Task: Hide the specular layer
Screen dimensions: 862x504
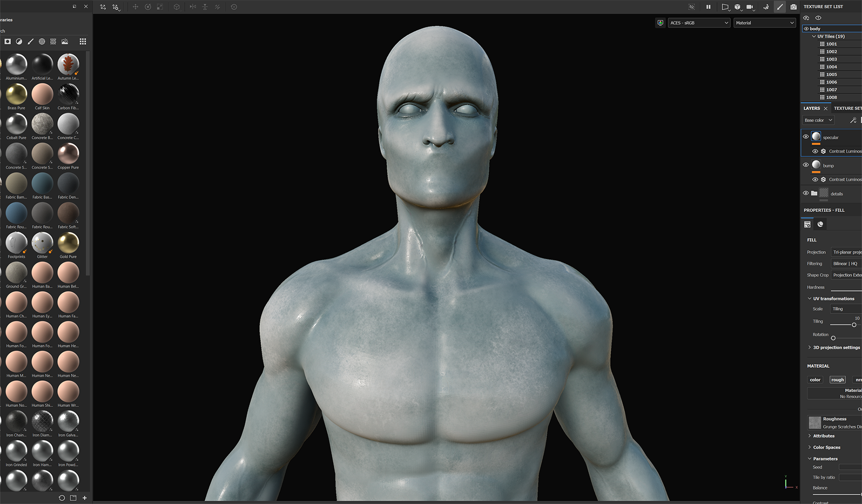Action: pyautogui.click(x=806, y=137)
